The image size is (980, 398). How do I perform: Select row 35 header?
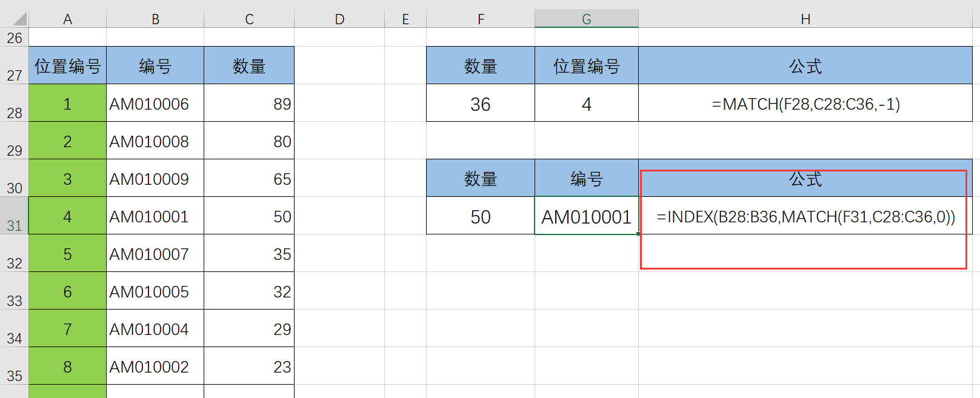point(15,366)
